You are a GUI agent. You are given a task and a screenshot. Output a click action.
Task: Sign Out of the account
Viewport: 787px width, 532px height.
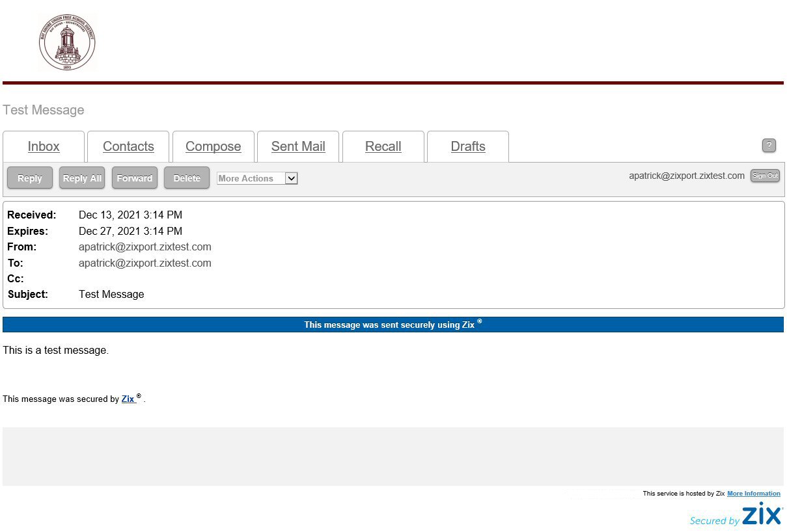pyautogui.click(x=765, y=176)
